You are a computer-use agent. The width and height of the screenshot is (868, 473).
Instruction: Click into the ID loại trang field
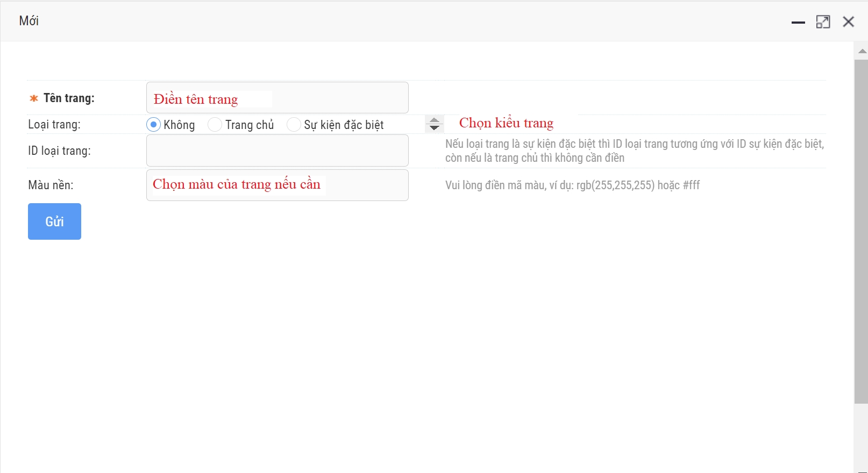point(277,150)
